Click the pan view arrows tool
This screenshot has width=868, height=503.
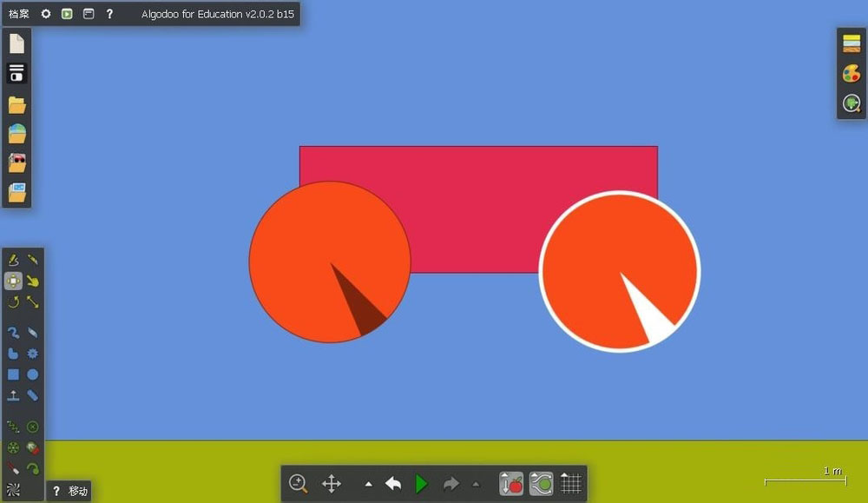[331, 484]
